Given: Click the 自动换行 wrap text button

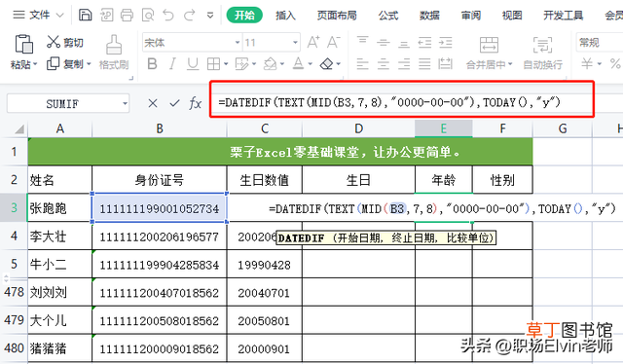Looking at the screenshot, I should 543,53.
